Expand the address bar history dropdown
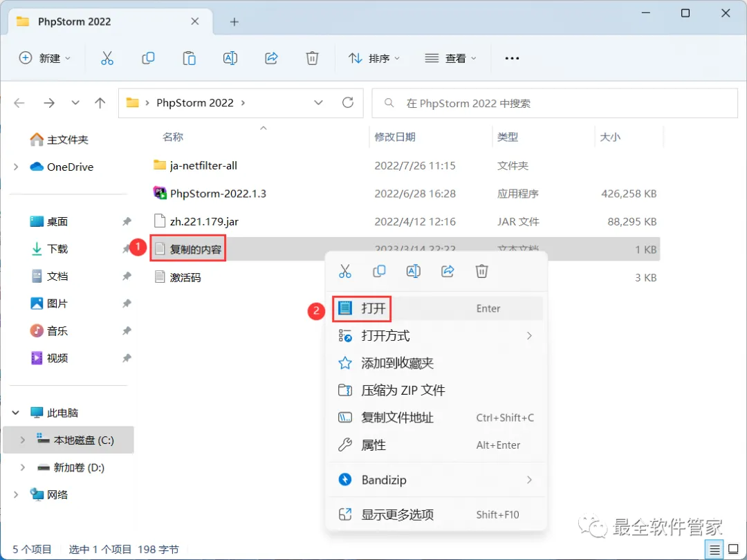Image resolution: width=747 pixels, height=560 pixels. pyautogui.click(x=319, y=102)
